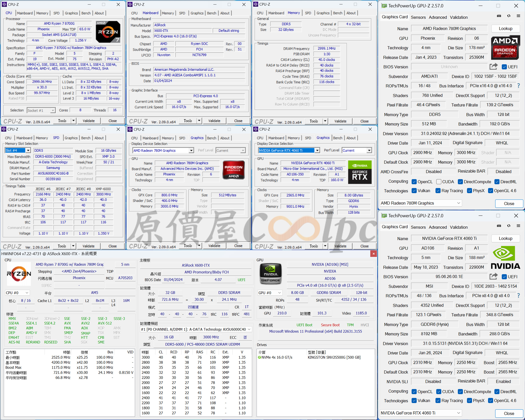Toggle Vulkan checkbox in NVIDIA GPU-Z window
Screen dimensions: 525x420
click(414, 401)
